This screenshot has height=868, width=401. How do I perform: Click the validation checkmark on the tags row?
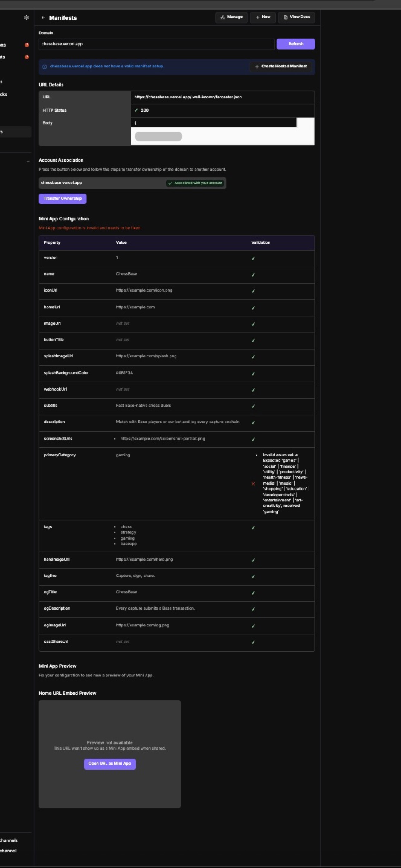pos(253,527)
